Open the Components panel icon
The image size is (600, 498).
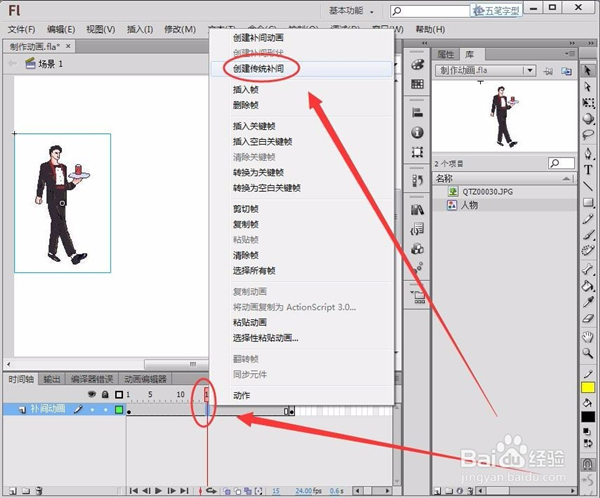tap(417, 249)
